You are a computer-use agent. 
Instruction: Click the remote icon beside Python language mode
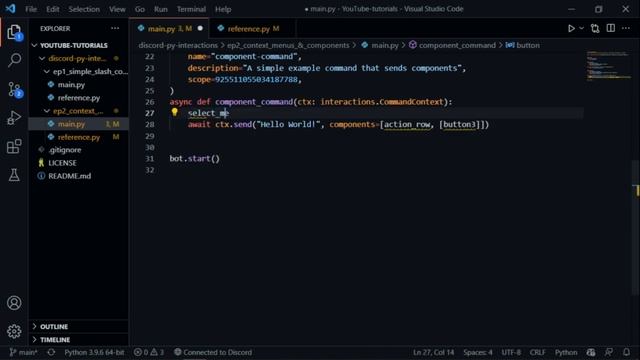591,352
